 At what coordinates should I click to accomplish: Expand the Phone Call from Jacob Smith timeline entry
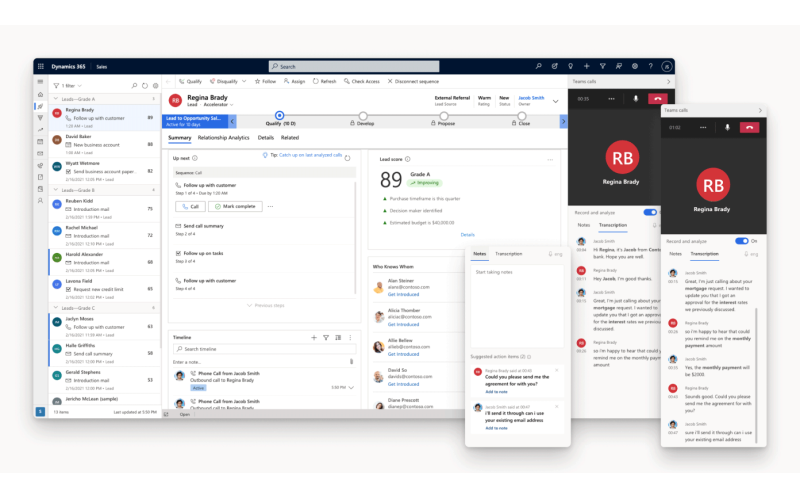351,388
